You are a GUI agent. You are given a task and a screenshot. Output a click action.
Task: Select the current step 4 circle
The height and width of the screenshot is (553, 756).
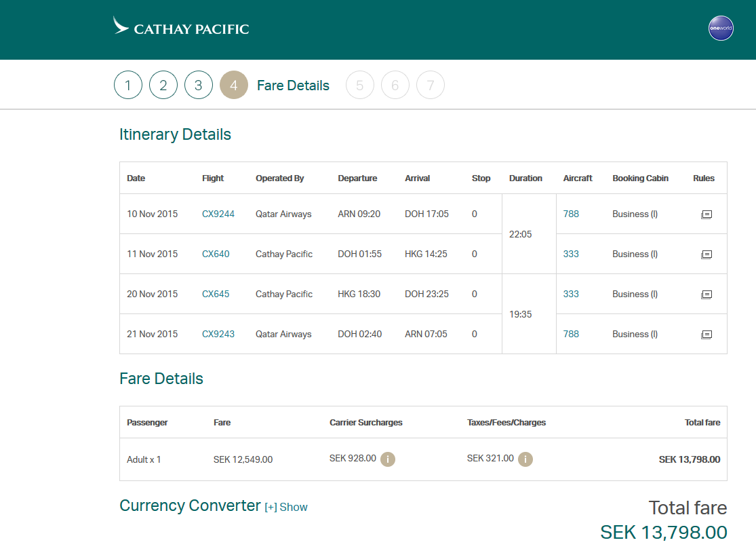(x=234, y=85)
